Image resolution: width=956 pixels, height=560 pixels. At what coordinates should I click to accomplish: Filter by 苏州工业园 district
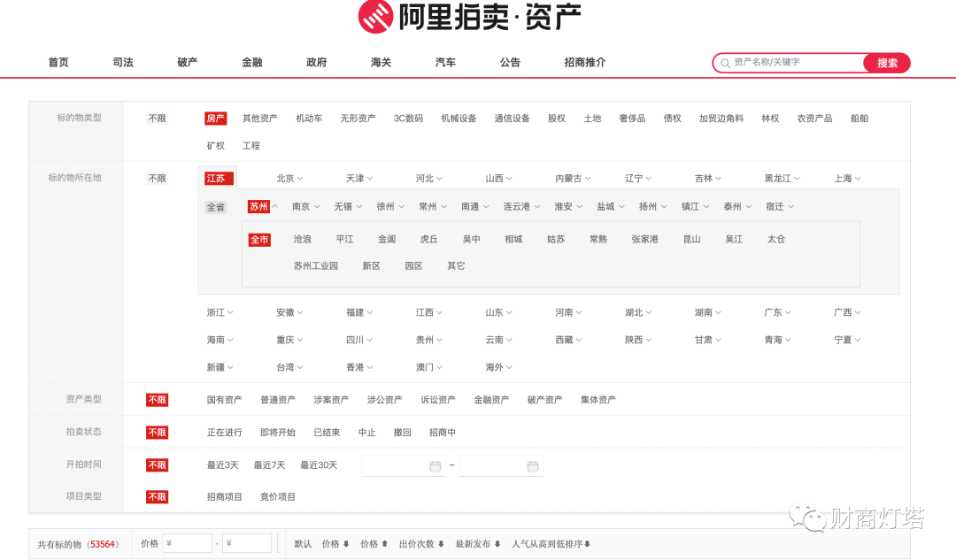(x=316, y=266)
